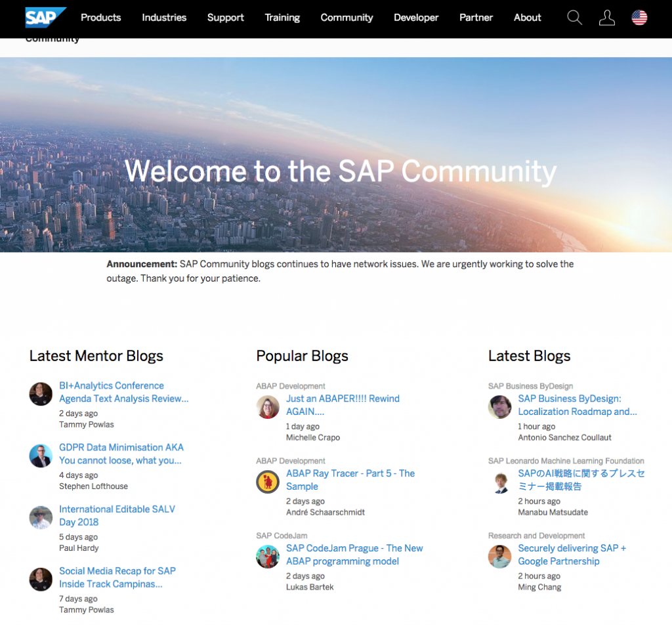Open International Editable SALV Day 2018 post
This screenshot has width=672, height=625.
pyautogui.click(x=117, y=515)
